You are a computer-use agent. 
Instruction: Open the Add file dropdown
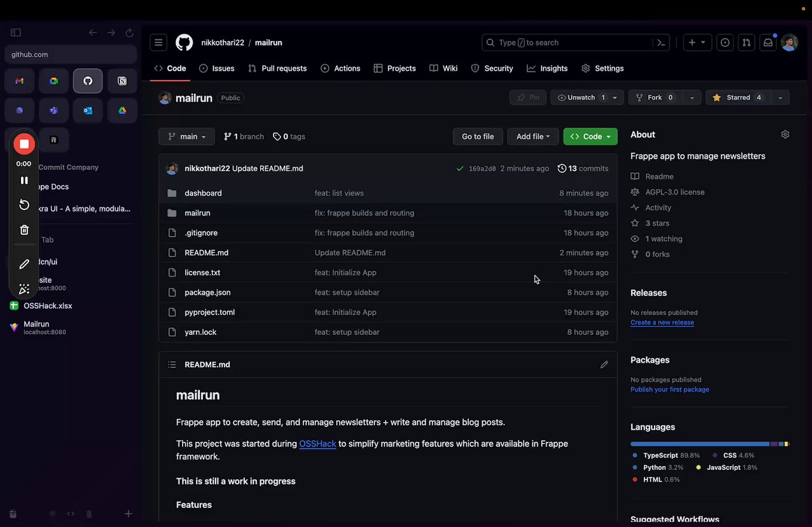coord(533,136)
